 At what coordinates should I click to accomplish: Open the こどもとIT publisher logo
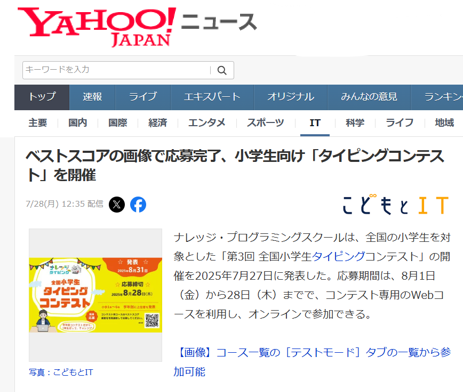tap(396, 205)
